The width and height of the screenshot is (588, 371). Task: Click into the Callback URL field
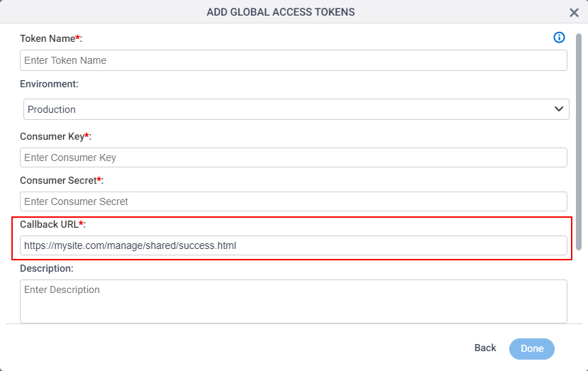(x=293, y=245)
